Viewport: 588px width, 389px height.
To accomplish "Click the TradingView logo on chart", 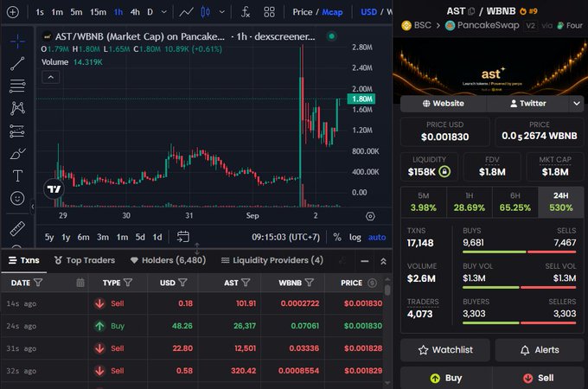I will point(54,188).
